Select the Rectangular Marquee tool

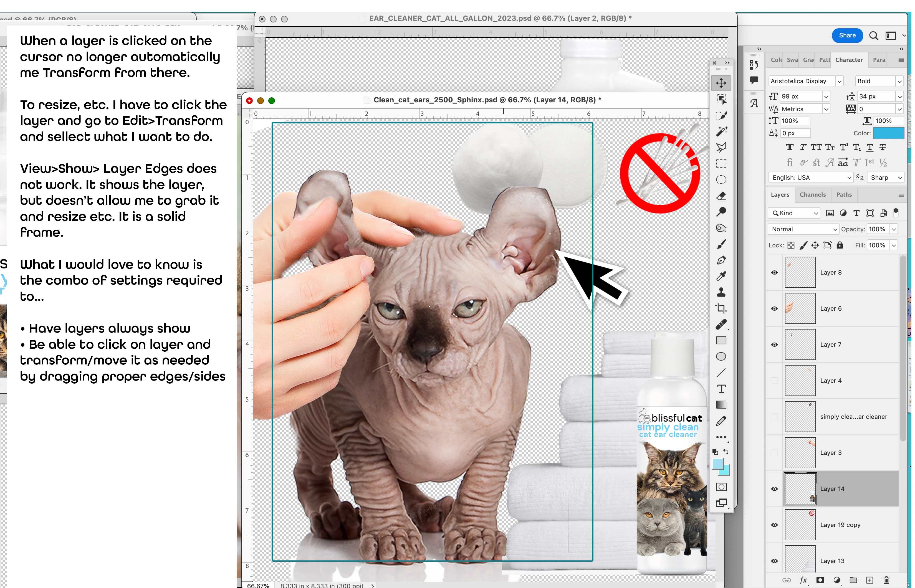click(x=721, y=164)
